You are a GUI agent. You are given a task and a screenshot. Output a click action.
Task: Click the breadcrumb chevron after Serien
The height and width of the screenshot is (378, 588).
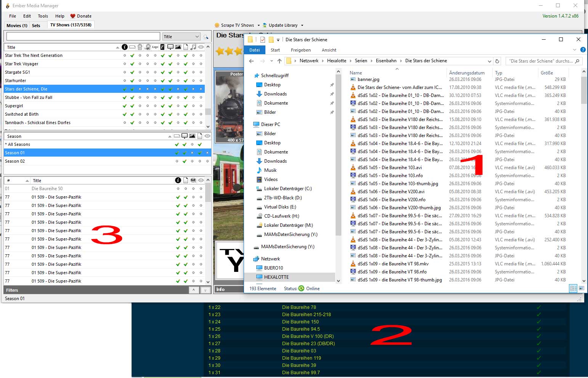tap(371, 61)
